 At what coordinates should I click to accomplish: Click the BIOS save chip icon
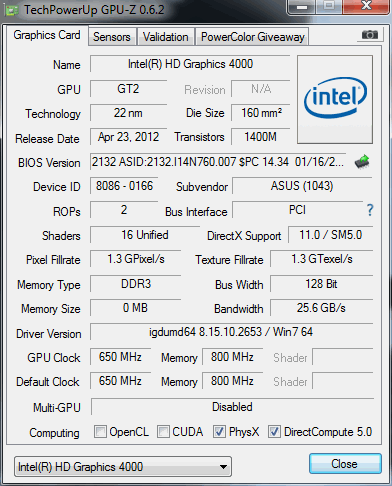(x=362, y=162)
